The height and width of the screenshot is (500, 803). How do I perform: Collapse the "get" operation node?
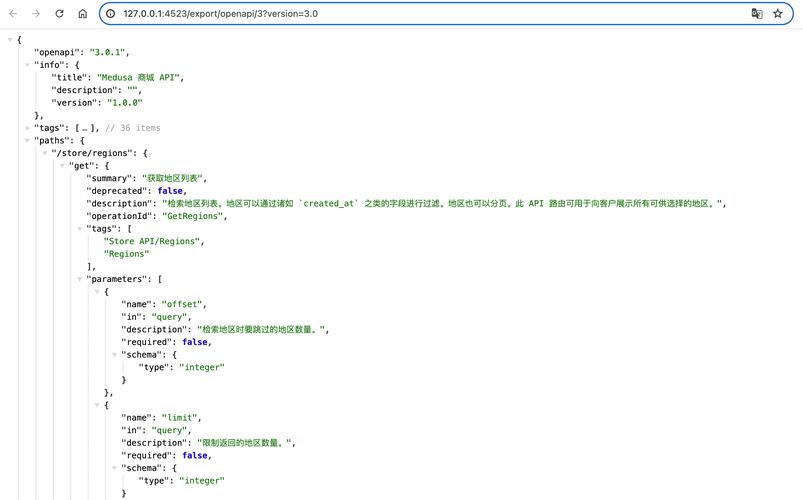[62, 166]
